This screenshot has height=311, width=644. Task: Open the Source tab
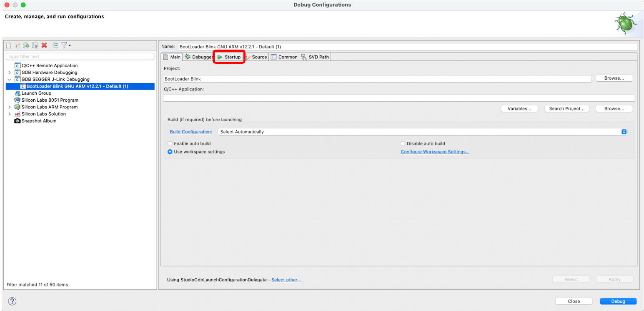click(x=256, y=57)
